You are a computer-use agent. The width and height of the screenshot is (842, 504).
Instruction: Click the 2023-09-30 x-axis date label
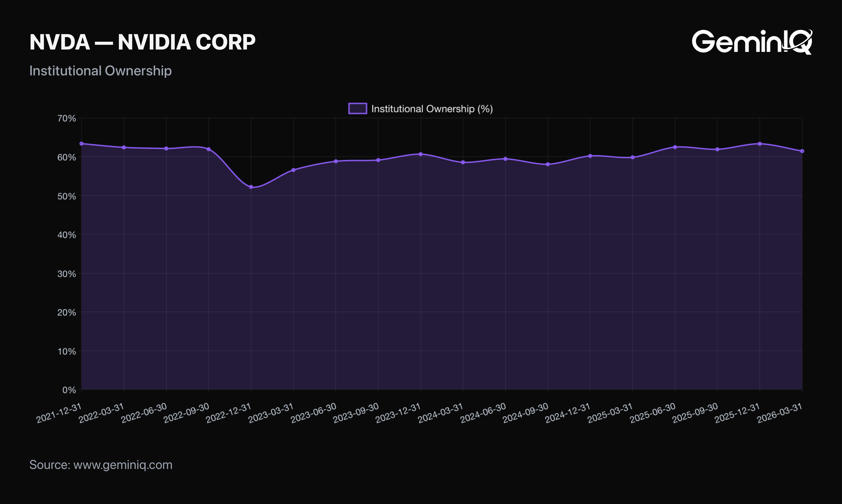(x=356, y=413)
